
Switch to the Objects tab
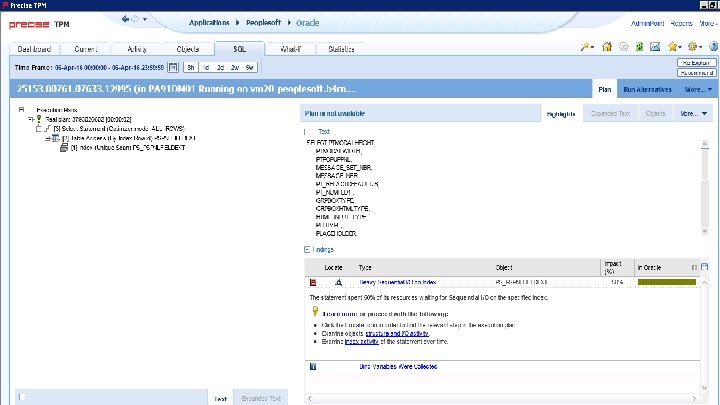pyautogui.click(x=187, y=49)
